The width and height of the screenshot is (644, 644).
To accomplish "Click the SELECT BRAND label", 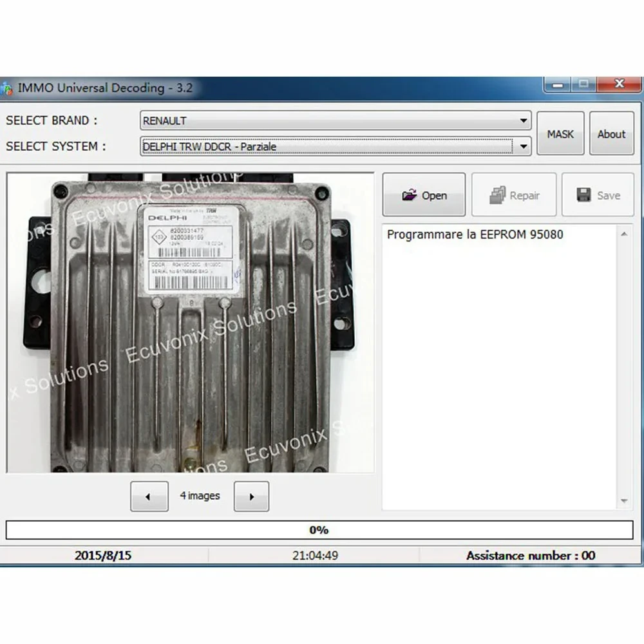I will 52,120.
